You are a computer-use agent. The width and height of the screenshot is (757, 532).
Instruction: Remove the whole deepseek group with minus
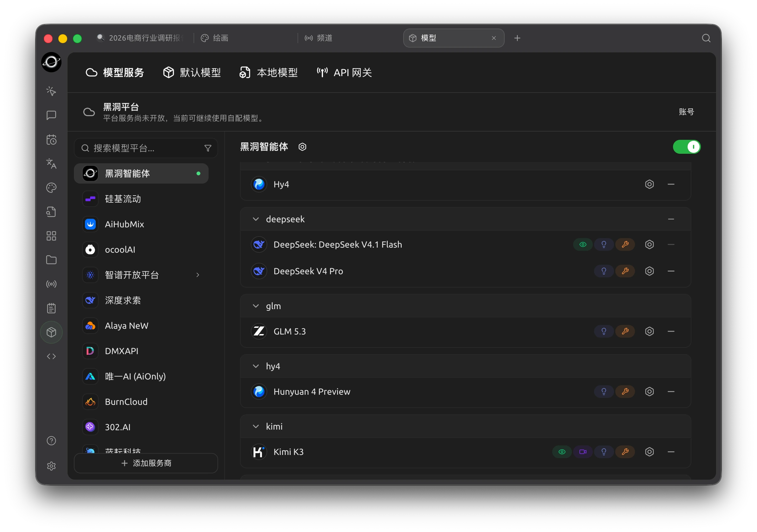pos(671,219)
